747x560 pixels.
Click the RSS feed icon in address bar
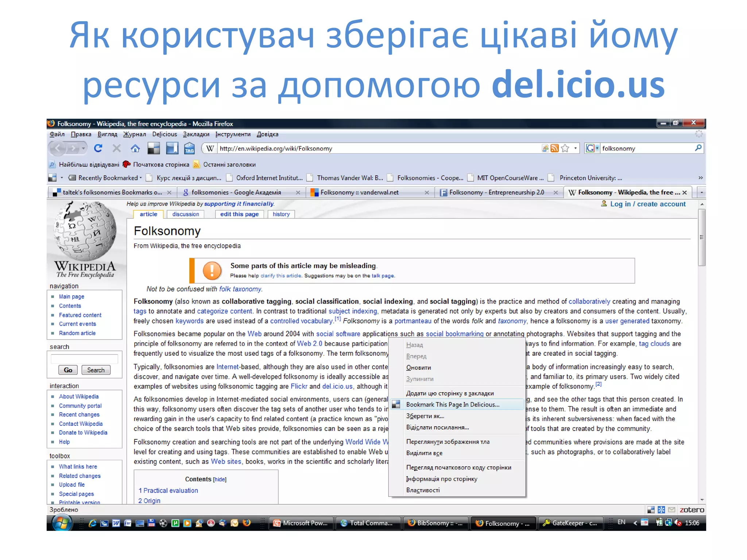(554, 148)
